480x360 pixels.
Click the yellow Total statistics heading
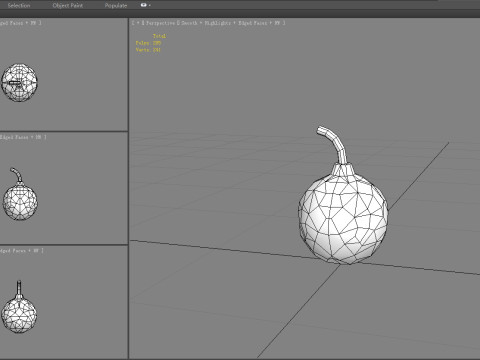coord(159,36)
